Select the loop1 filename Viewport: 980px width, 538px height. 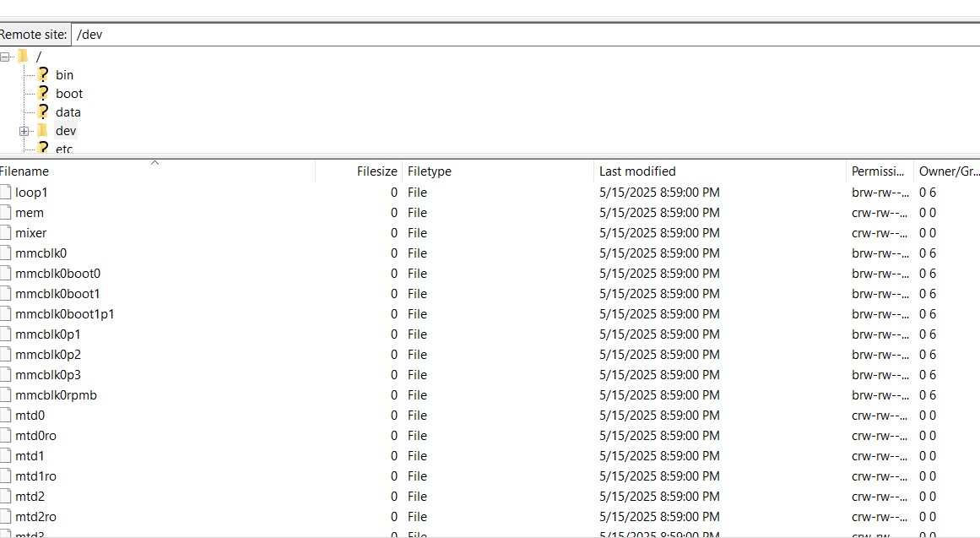[31, 192]
